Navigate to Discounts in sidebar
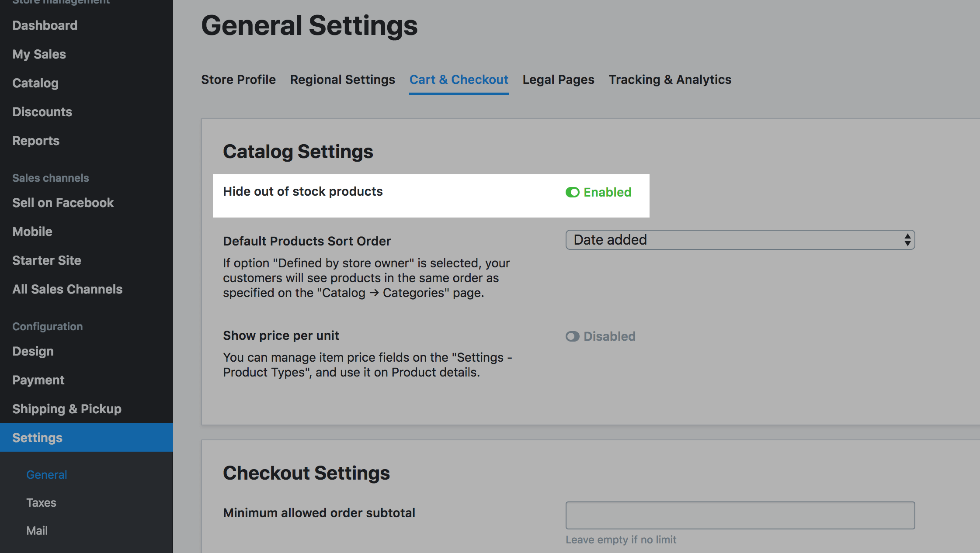Image resolution: width=980 pixels, height=553 pixels. click(x=42, y=112)
